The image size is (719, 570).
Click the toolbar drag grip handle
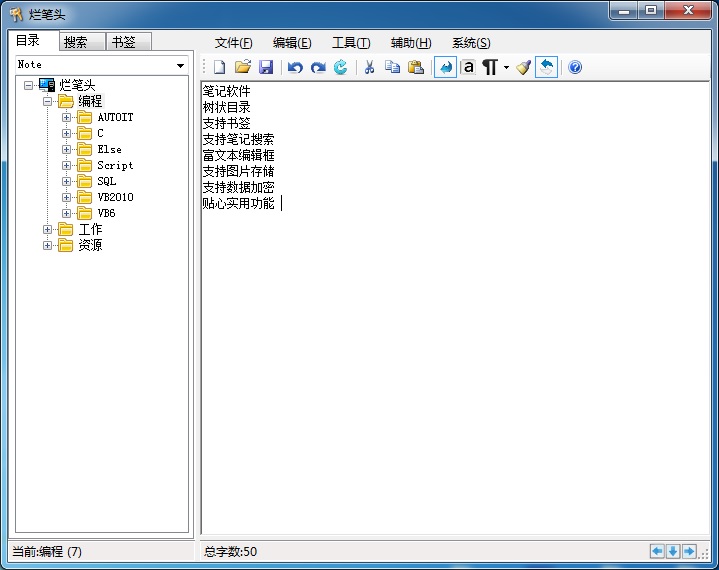(205, 67)
